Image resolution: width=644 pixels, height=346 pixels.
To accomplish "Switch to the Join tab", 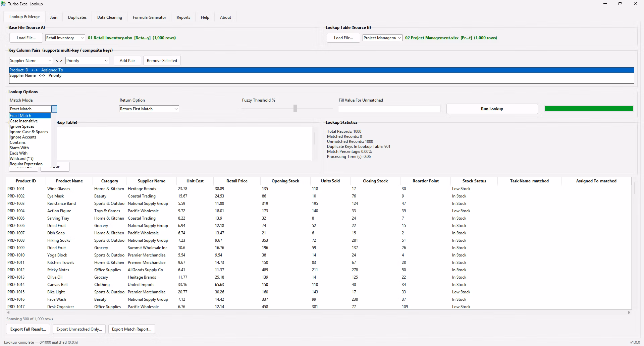I will pyautogui.click(x=54, y=17).
